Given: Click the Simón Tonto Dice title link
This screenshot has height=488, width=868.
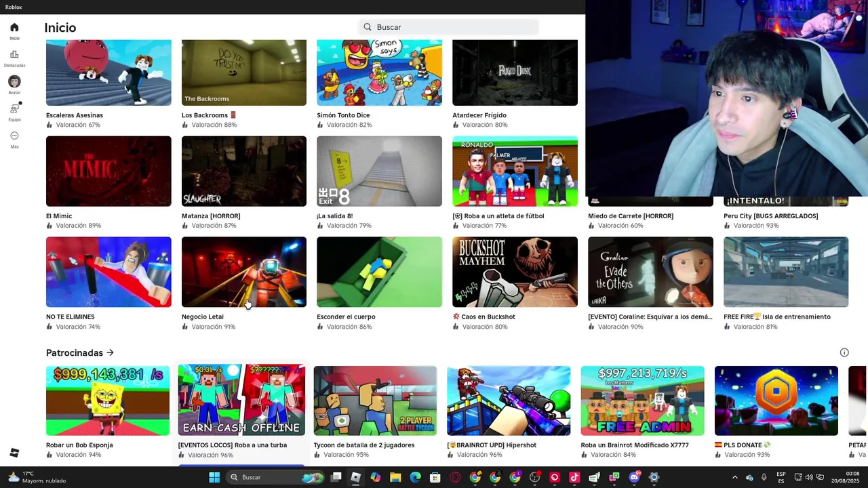Looking at the screenshot, I should click(343, 115).
